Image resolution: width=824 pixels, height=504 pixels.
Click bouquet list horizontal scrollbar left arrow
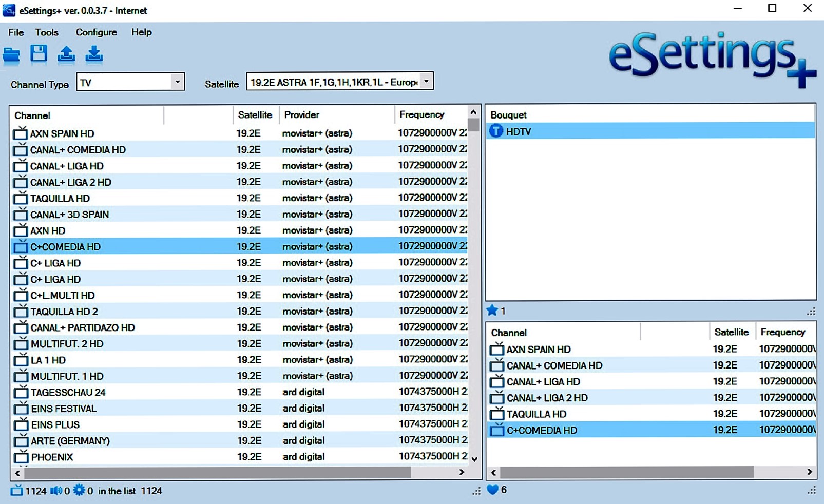pos(494,472)
